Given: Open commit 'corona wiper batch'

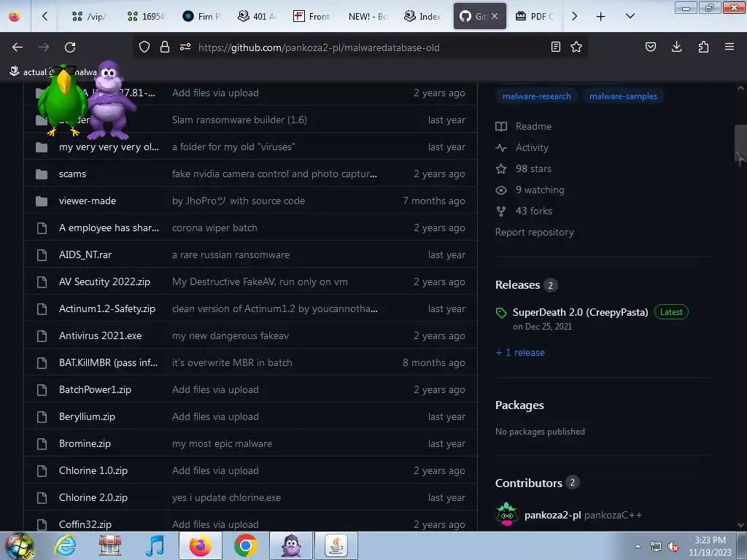Looking at the screenshot, I should 214,228.
